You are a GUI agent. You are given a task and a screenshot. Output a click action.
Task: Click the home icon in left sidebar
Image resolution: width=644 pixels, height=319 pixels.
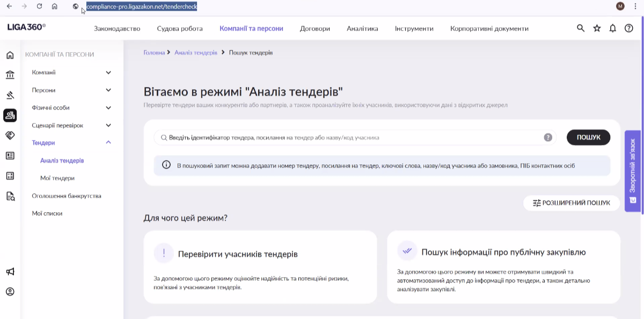click(10, 55)
